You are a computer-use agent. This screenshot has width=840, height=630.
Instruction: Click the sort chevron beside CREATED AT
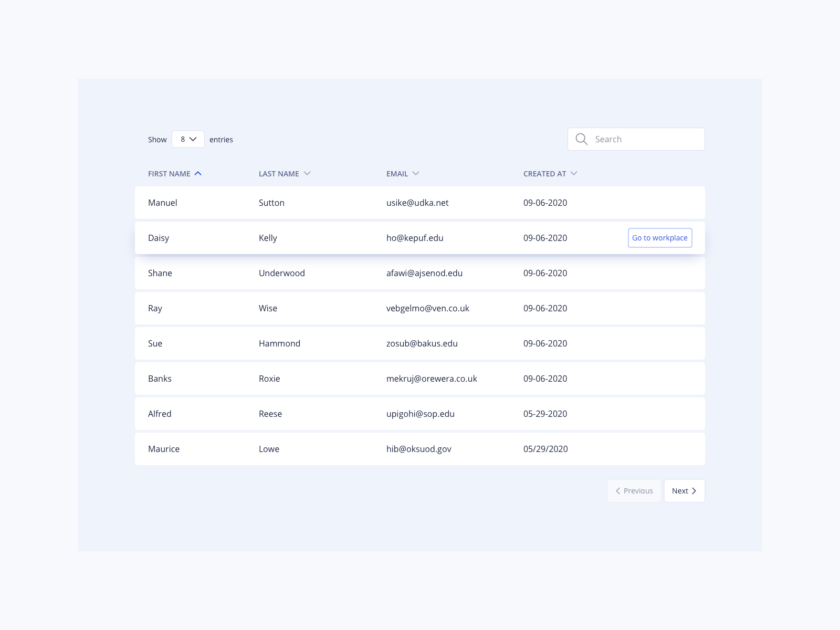point(574,173)
